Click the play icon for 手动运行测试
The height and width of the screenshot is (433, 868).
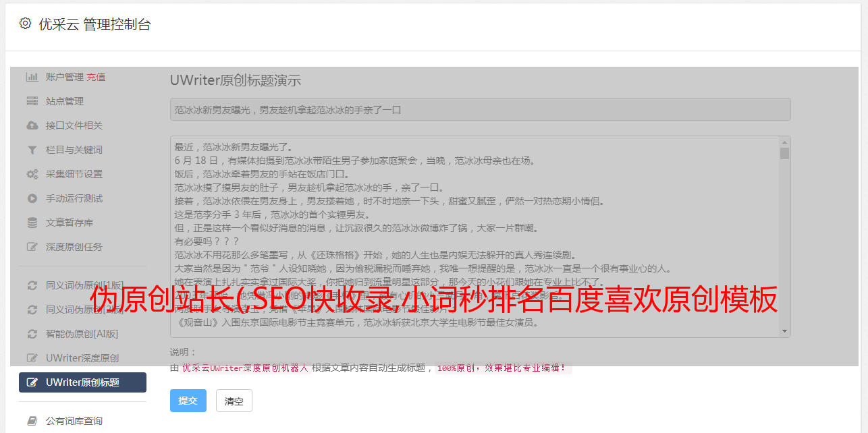coord(32,198)
